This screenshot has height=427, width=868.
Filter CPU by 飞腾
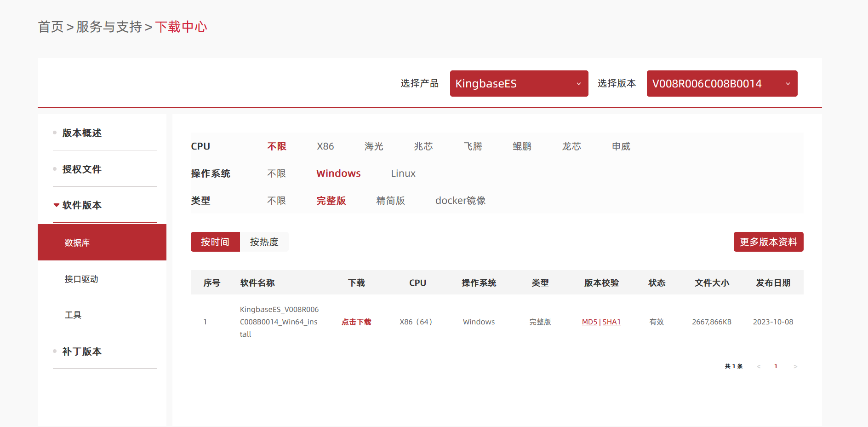pos(473,146)
